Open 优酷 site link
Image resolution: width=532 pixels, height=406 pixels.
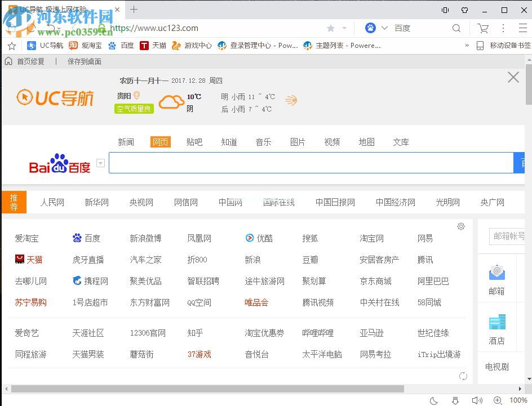[259, 238]
